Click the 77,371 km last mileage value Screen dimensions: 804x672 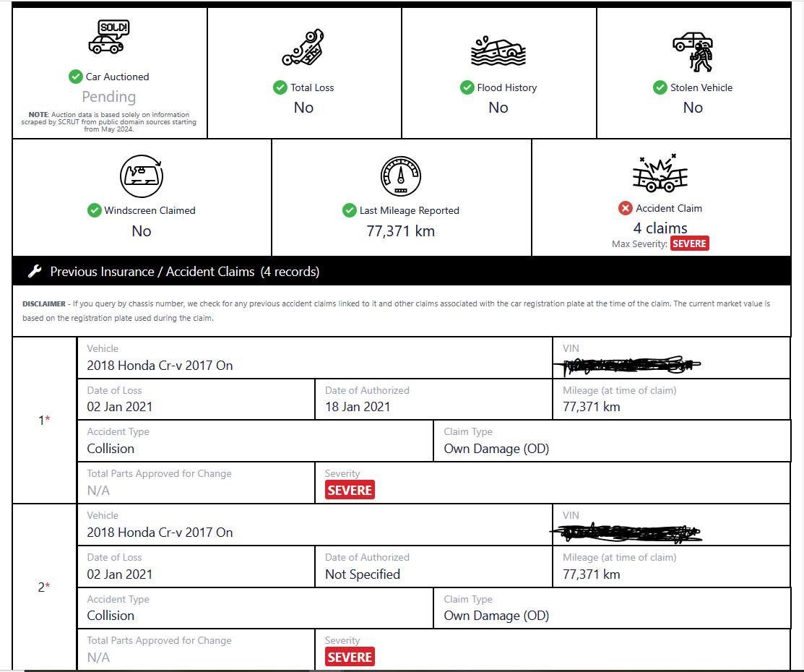(401, 231)
